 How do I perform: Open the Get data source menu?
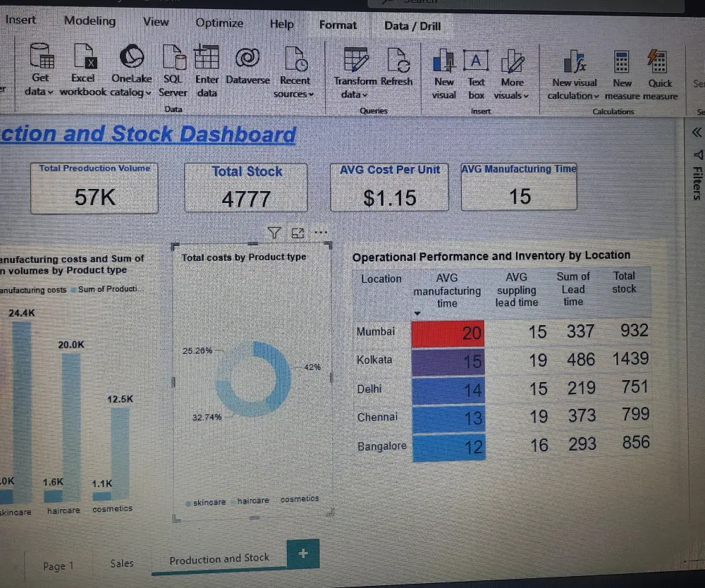pyautogui.click(x=39, y=70)
